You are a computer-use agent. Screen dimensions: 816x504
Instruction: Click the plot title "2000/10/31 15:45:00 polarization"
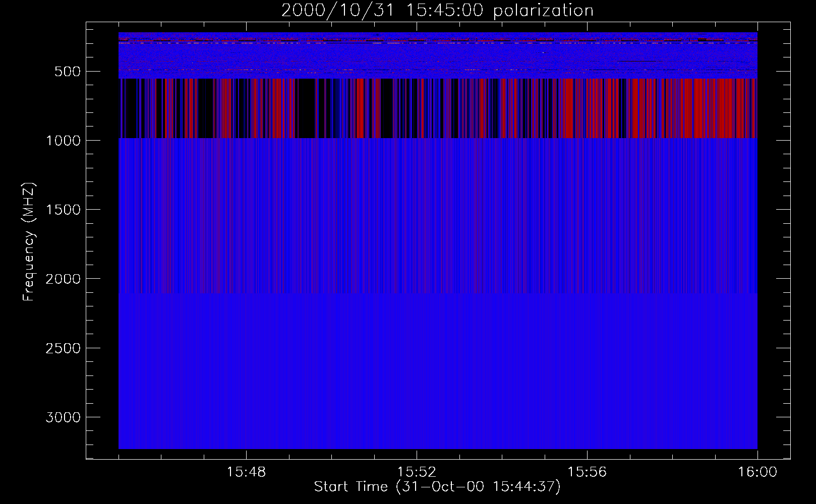[437, 11]
